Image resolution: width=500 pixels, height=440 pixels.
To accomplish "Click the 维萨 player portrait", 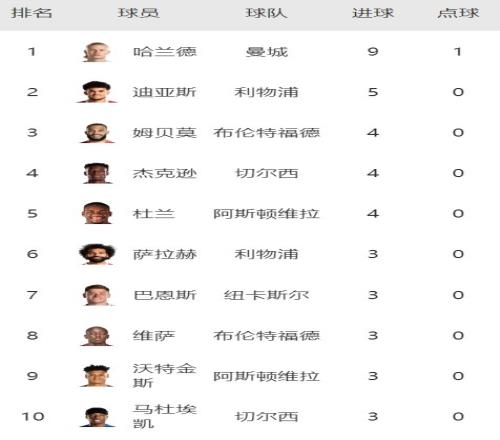I will pyautogui.click(x=97, y=336).
